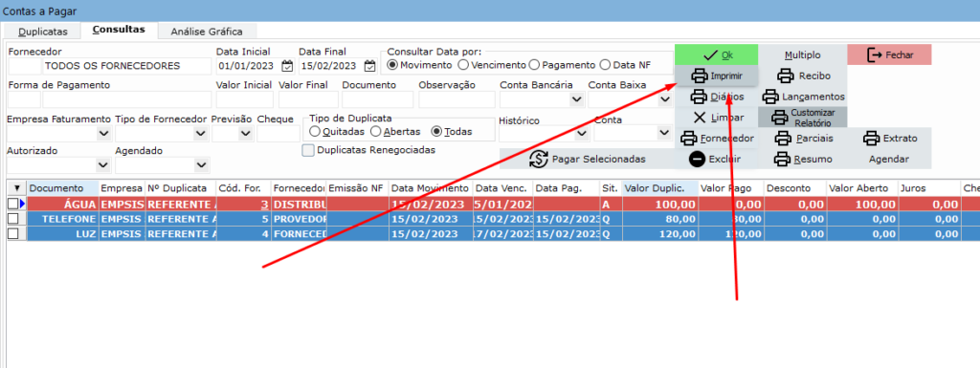Screen dimensions: 980x368
Task: Click the Limpar clear button
Action: coord(716,118)
